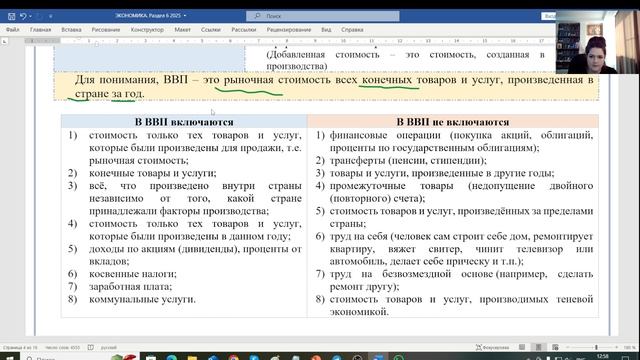
Task: Click the page count 'Страница 4 из 19'
Action: pyautogui.click(x=20, y=348)
